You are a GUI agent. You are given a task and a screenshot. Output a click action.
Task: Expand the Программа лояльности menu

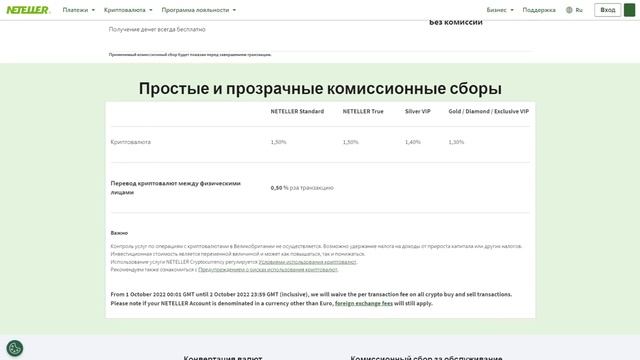(198, 10)
